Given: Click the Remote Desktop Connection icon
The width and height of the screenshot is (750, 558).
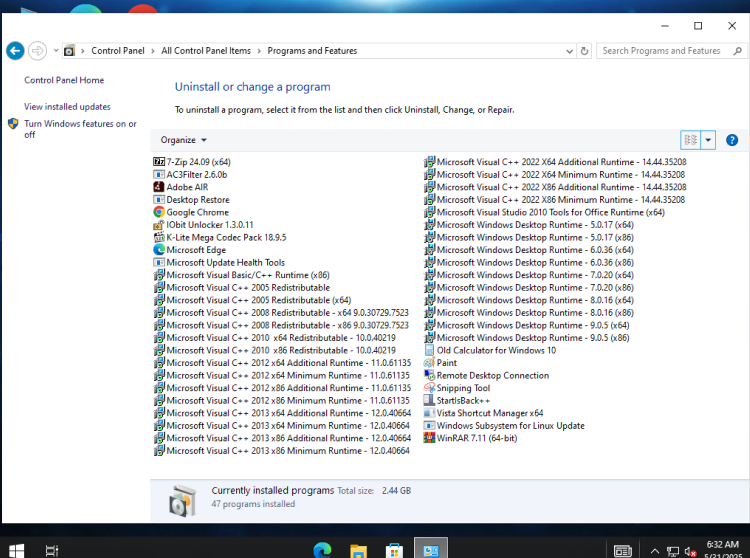Looking at the screenshot, I should tap(429, 375).
